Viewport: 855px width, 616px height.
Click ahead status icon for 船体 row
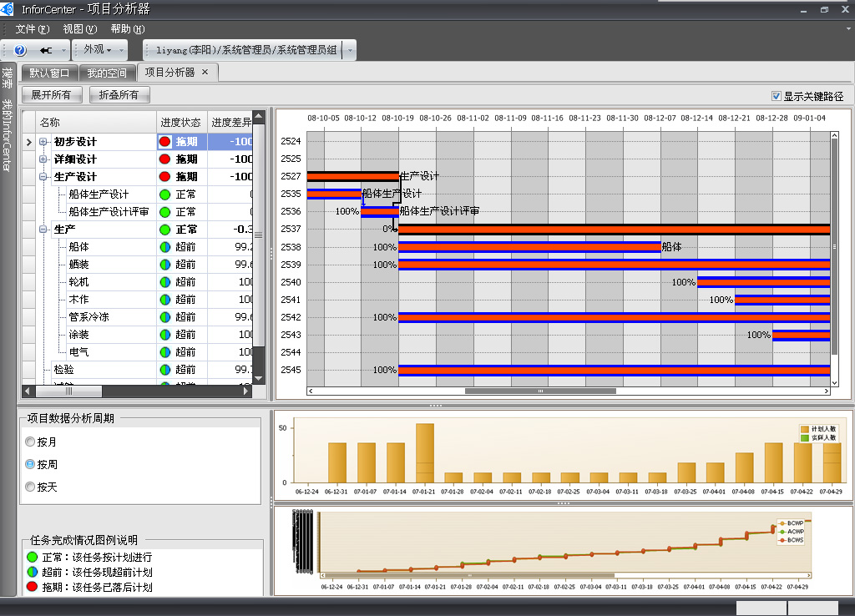(164, 247)
